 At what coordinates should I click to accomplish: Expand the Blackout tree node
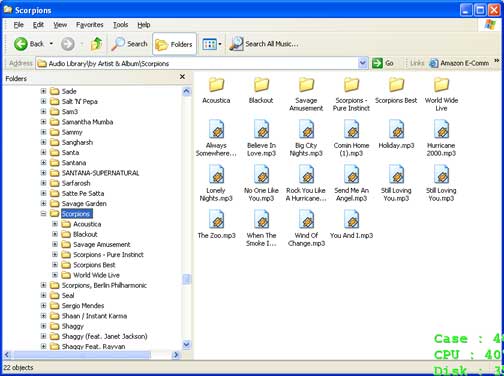(x=55, y=234)
